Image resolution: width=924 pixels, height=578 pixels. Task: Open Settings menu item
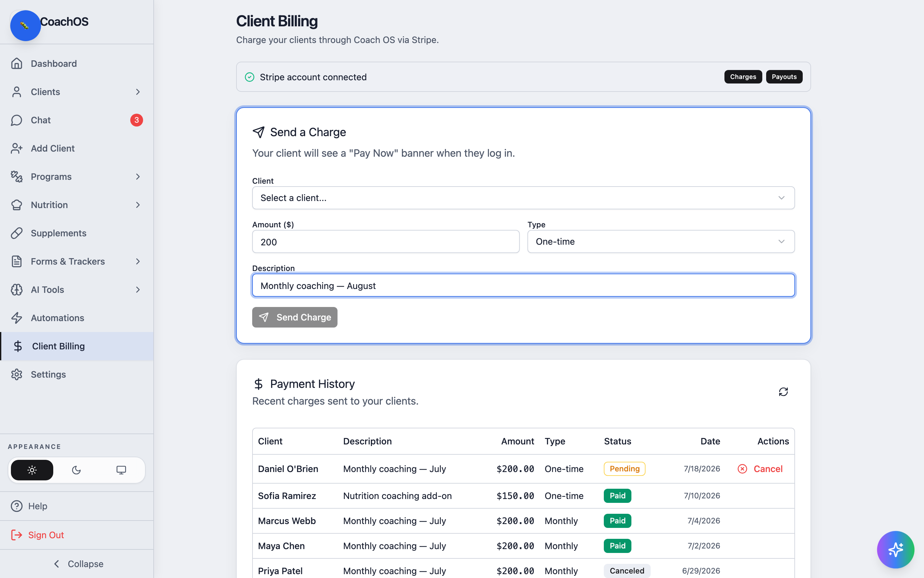point(77,375)
